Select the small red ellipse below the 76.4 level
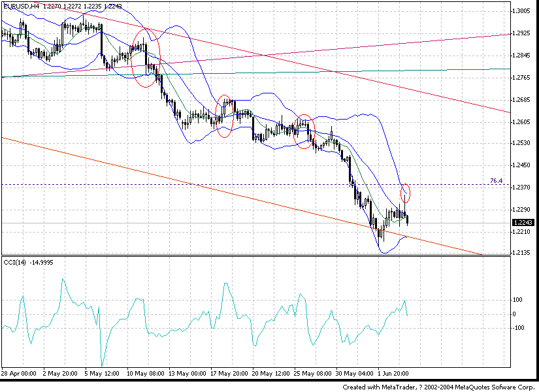Viewport: 539px width, 392px height. click(x=405, y=193)
